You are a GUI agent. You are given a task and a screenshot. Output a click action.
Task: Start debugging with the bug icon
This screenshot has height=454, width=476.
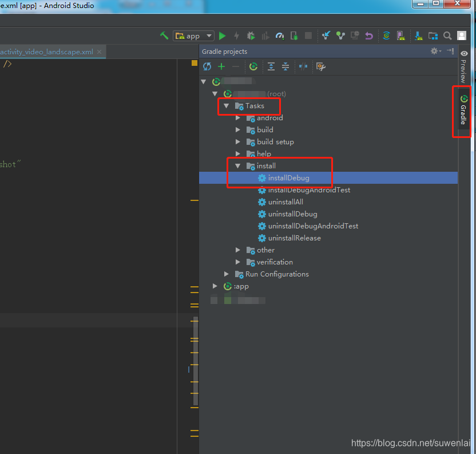[x=251, y=36]
